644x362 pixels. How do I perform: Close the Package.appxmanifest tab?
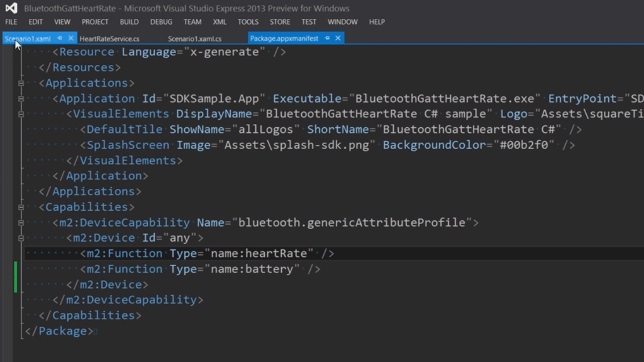click(338, 38)
